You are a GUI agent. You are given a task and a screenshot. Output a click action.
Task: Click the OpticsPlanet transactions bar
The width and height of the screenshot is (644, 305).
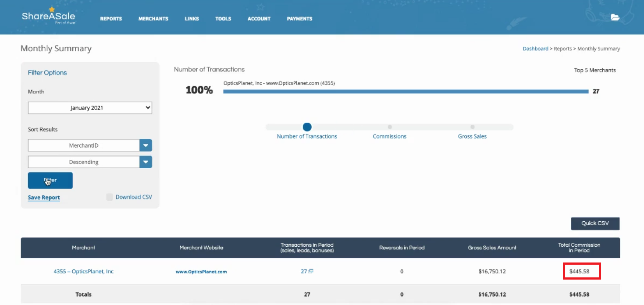pyautogui.click(x=406, y=92)
